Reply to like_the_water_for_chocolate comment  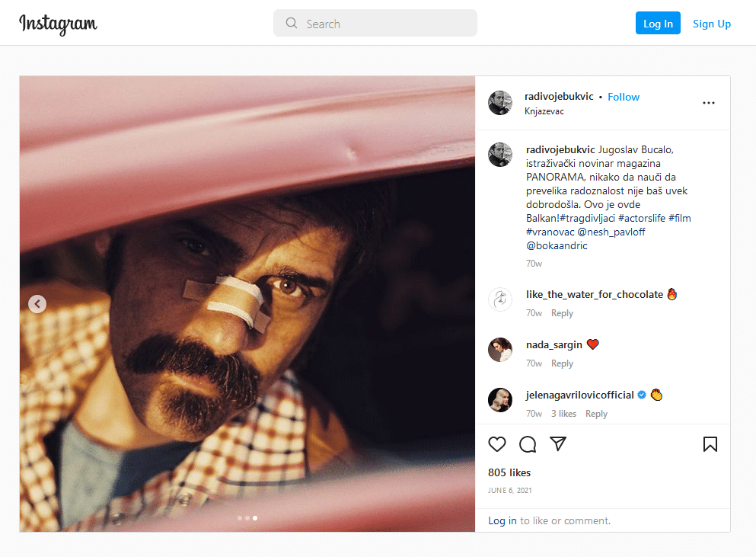pyautogui.click(x=562, y=313)
